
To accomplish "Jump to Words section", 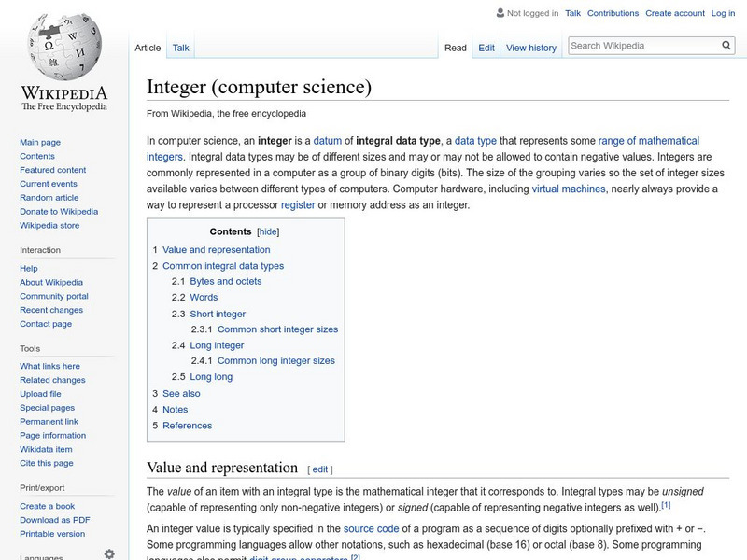I will point(204,297).
